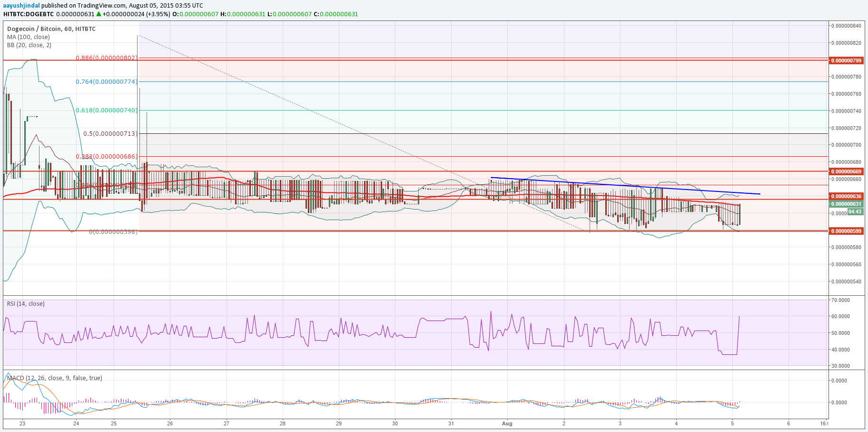Select the red 0.000000669 price tag
The width and height of the screenshot is (868, 432).
[846, 171]
